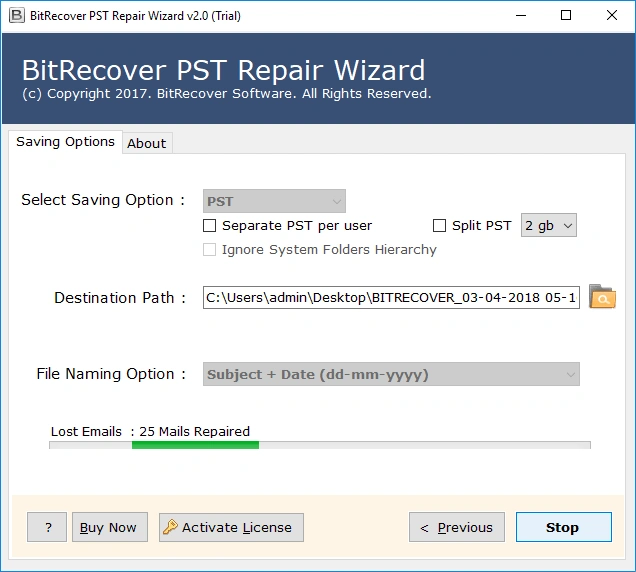
Task: Toggle the Split PST checkbox
Action: pos(439,226)
